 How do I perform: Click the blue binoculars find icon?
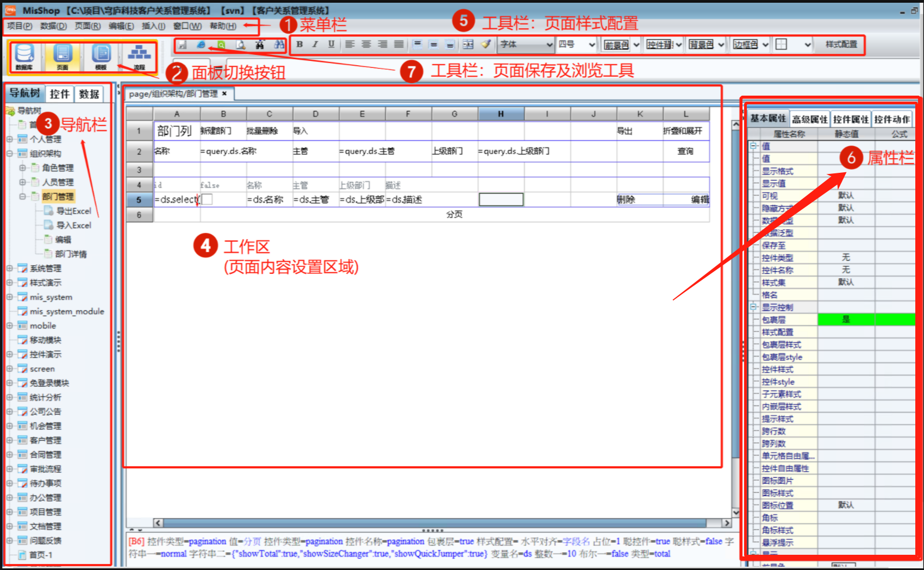279,45
